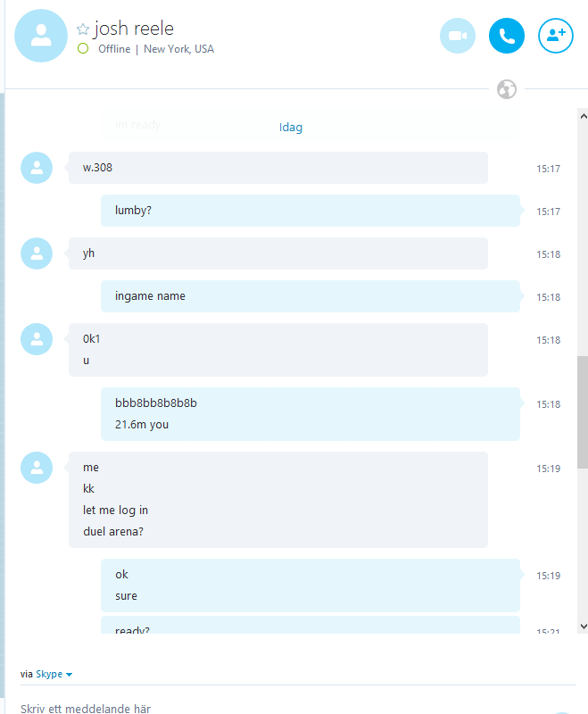Screen dimensions: 588x714
Task: Expand the via Skype dropdown arrow
Action: pyautogui.click(x=70, y=675)
